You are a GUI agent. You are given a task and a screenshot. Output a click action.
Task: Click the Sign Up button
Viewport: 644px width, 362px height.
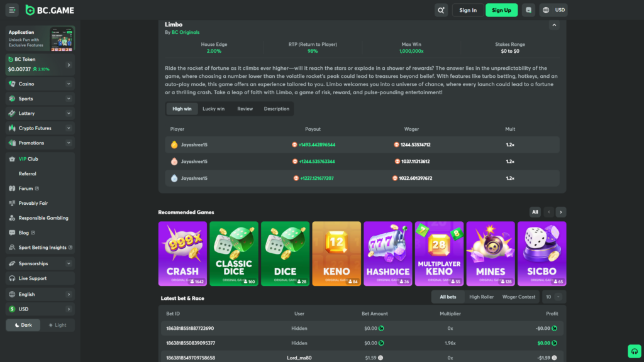pos(501,10)
